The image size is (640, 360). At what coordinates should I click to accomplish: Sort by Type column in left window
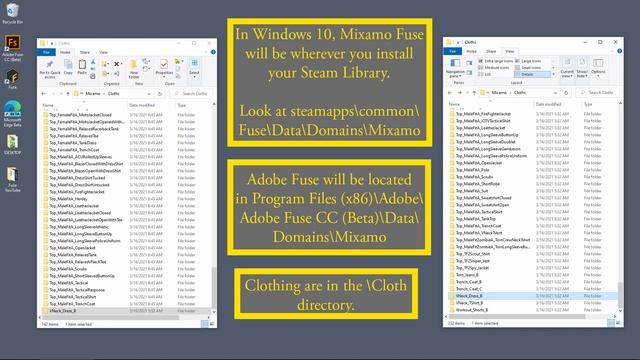(x=182, y=105)
